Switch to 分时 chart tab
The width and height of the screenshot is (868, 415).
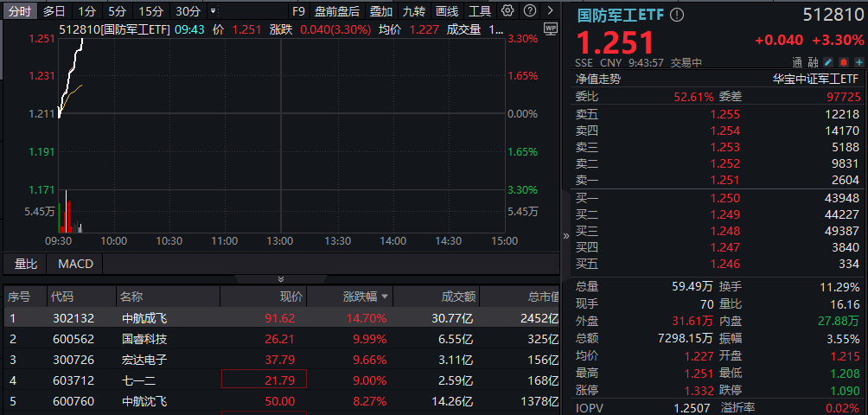pyautogui.click(x=20, y=11)
